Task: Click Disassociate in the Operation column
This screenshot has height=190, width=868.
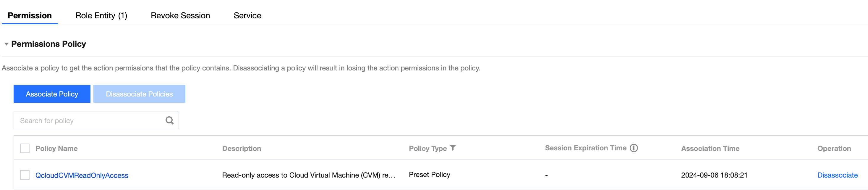Action: (837, 175)
